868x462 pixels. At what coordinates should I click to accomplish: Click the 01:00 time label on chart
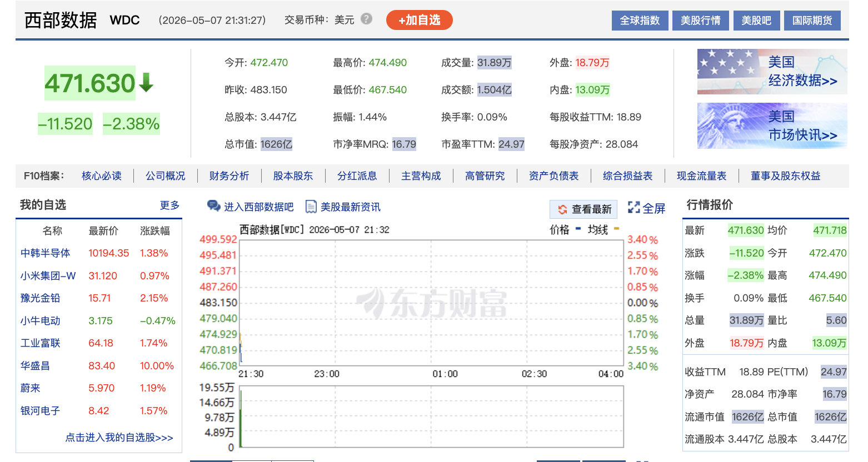[x=445, y=374]
